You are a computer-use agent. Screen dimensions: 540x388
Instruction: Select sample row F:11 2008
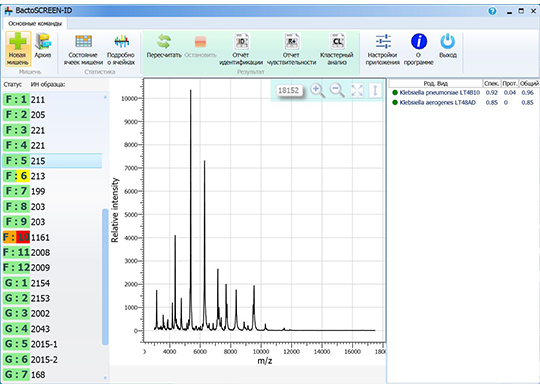point(52,252)
